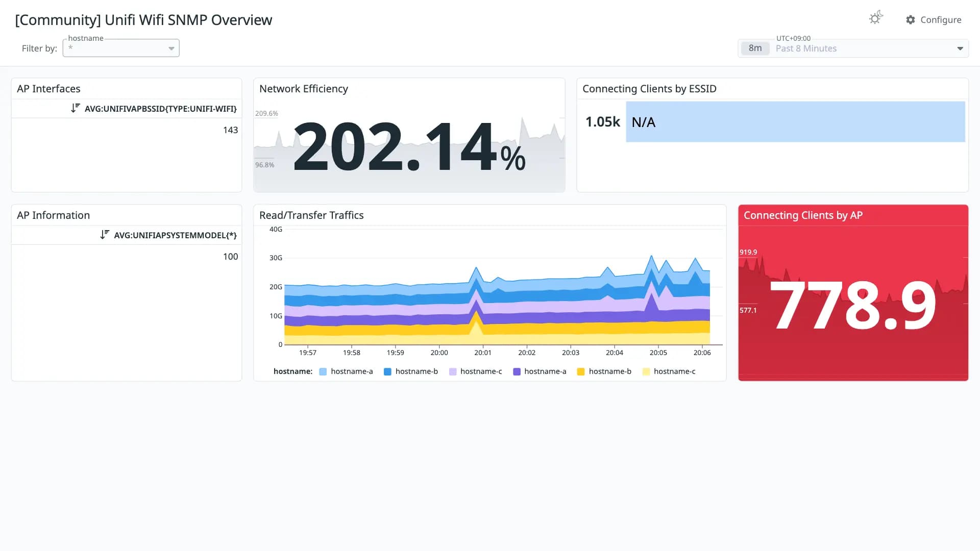
Task: Click the AP Information widget title
Action: coord(53,215)
